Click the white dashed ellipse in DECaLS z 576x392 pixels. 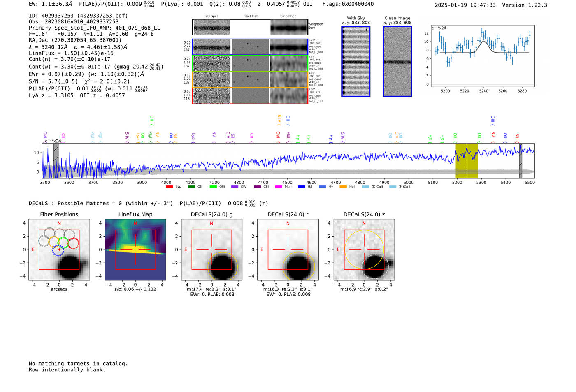pyautogui.click(x=374, y=267)
